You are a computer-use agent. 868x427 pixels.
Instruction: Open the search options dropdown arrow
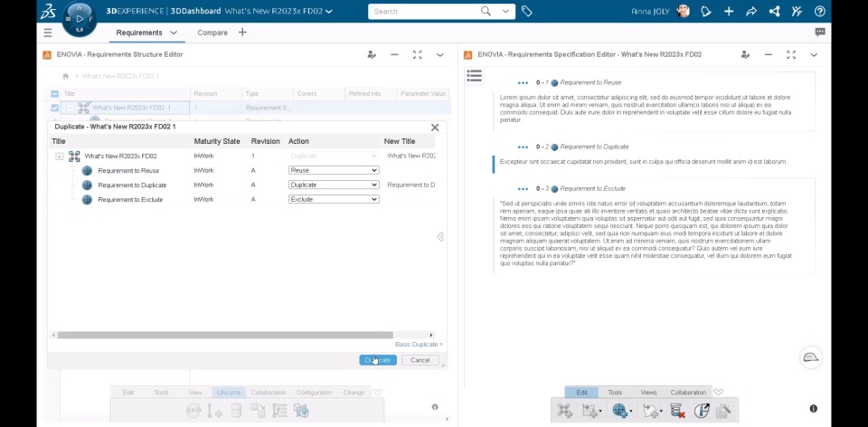[x=505, y=11]
